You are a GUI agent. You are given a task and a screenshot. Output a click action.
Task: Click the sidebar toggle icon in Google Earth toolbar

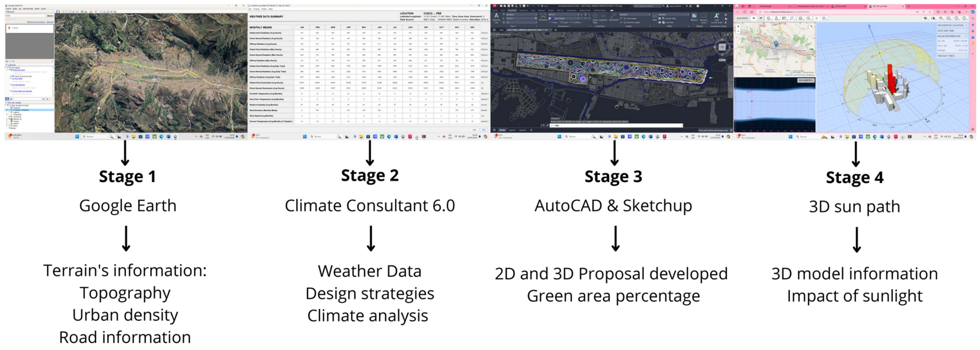[58, 12]
